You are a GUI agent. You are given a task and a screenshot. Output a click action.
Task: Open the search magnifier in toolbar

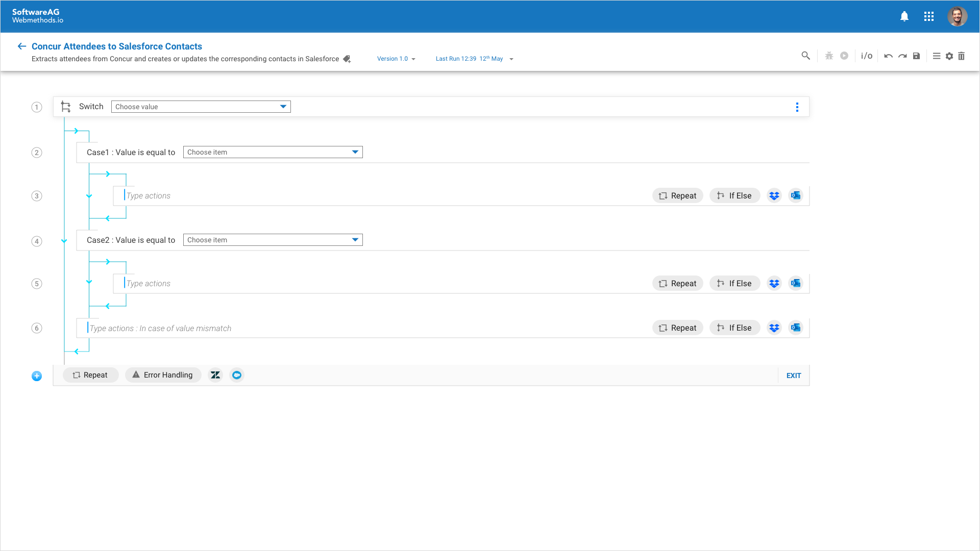[805, 56]
